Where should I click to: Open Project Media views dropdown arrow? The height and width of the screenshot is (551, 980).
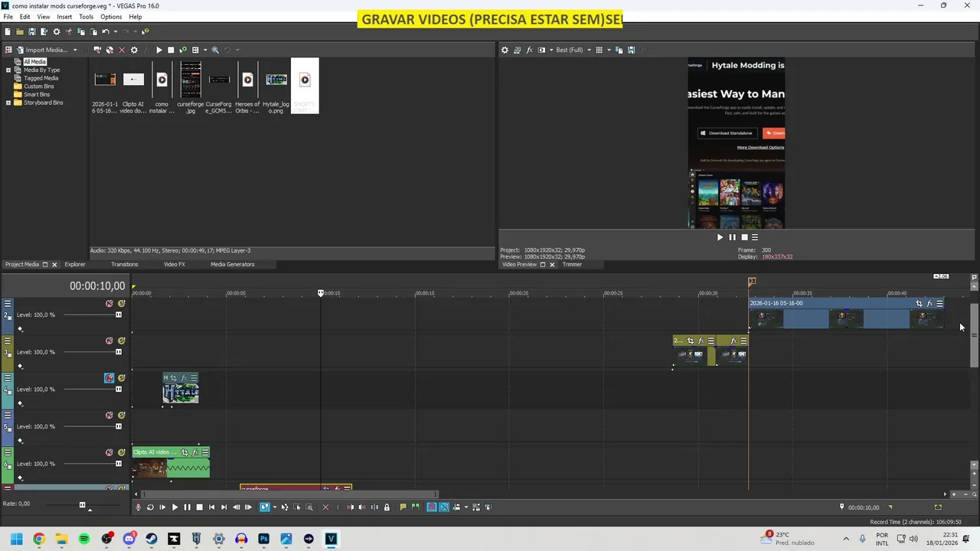pyautogui.click(x=205, y=51)
